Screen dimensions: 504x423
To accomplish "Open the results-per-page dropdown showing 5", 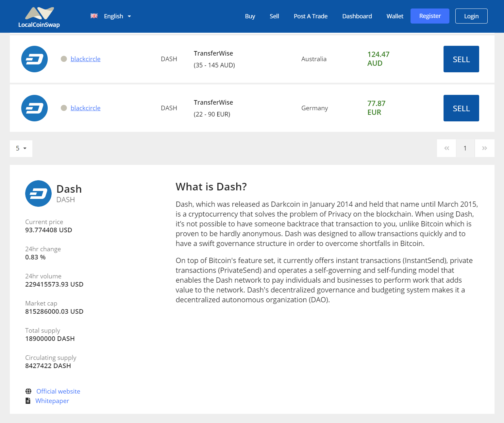I will coord(21,148).
